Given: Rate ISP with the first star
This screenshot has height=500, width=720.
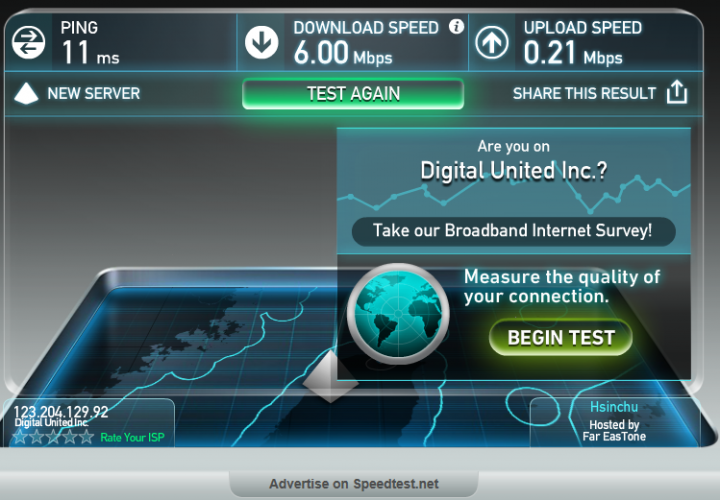Looking at the screenshot, I should (20, 437).
